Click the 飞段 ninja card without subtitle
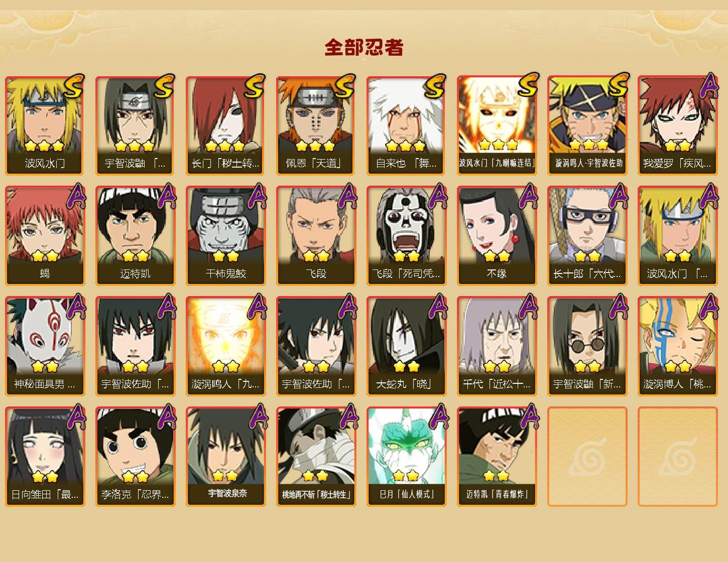This screenshot has width=728, height=562. [x=316, y=236]
